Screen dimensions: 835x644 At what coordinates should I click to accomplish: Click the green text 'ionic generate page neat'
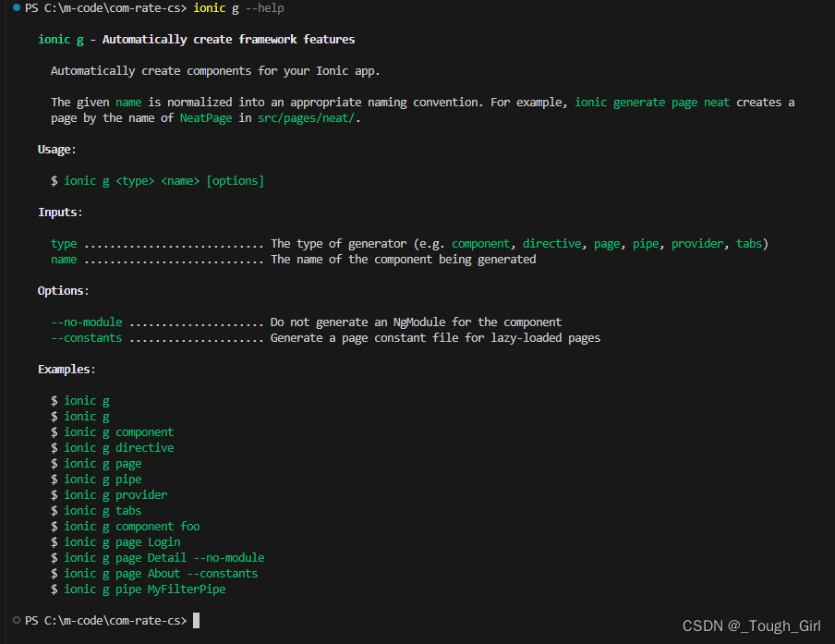[x=652, y=103]
